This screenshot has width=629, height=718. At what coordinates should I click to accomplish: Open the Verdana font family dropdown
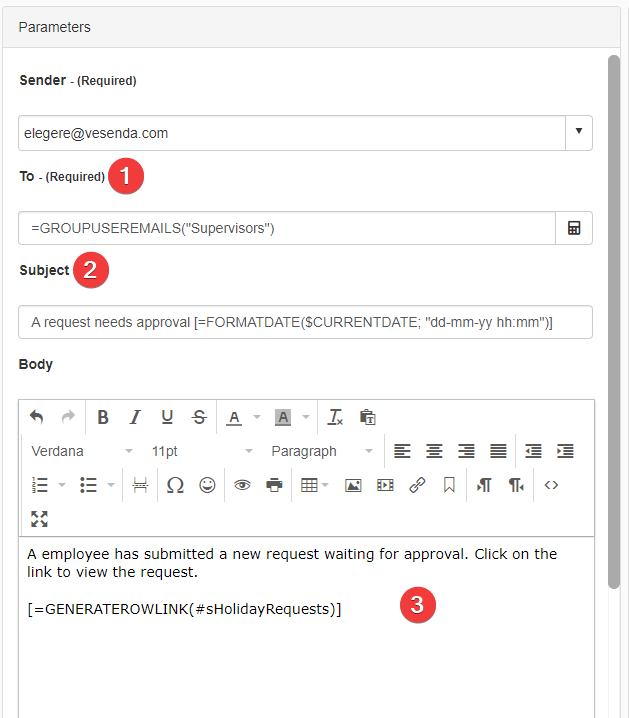pyautogui.click(x=82, y=451)
